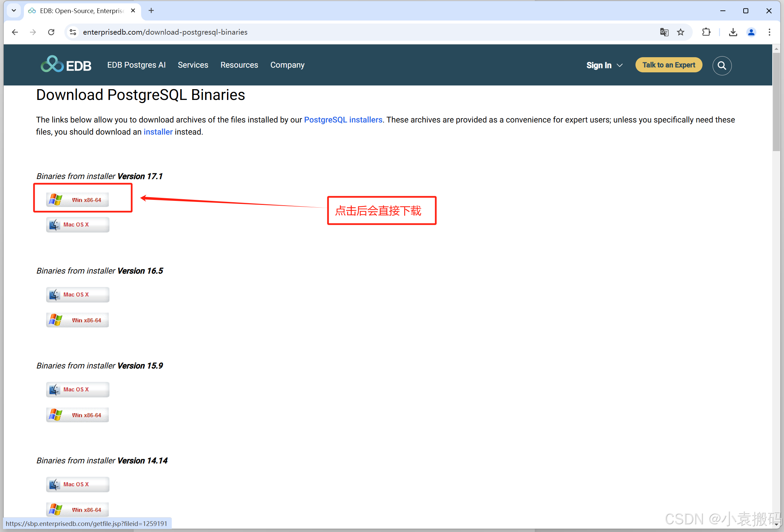Open the Services menu
The image size is (784, 532).
coord(193,65)
